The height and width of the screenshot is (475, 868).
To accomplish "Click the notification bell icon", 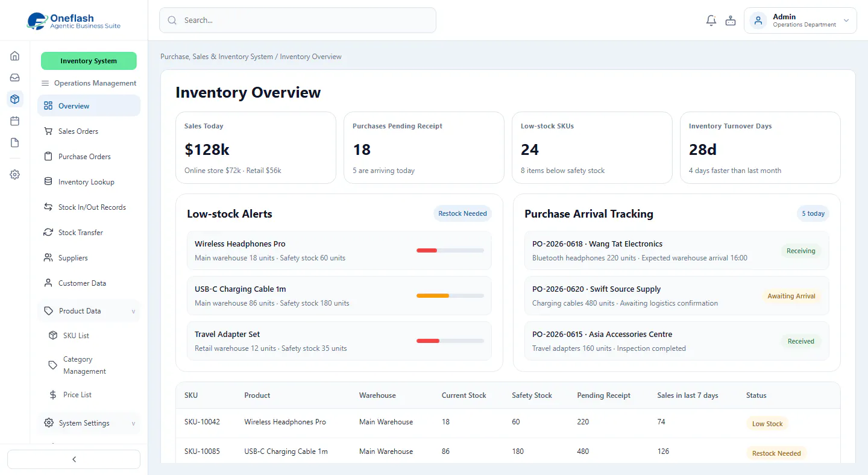I will pos(711,20).
